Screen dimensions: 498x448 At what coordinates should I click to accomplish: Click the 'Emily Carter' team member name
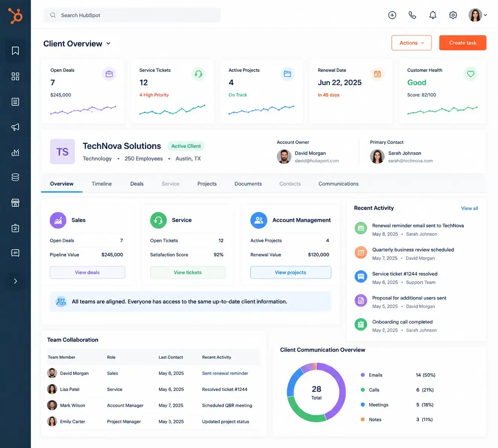pos(72,422)
